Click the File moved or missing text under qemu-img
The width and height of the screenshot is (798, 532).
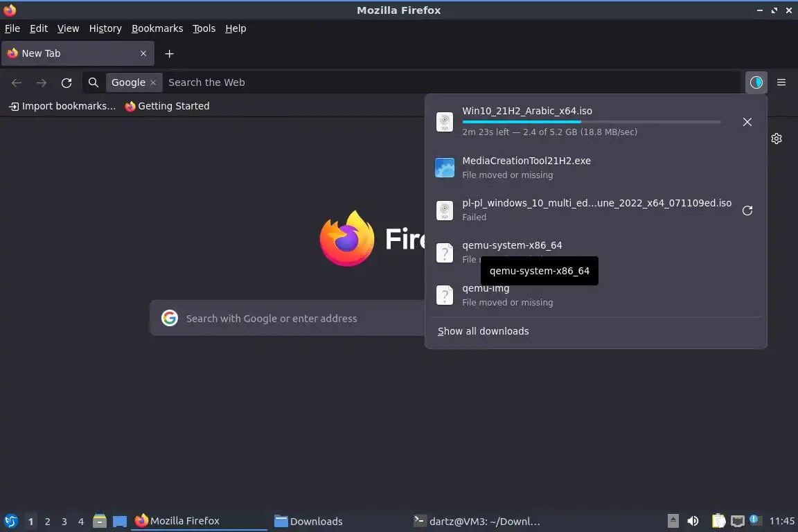coord(507,303)
